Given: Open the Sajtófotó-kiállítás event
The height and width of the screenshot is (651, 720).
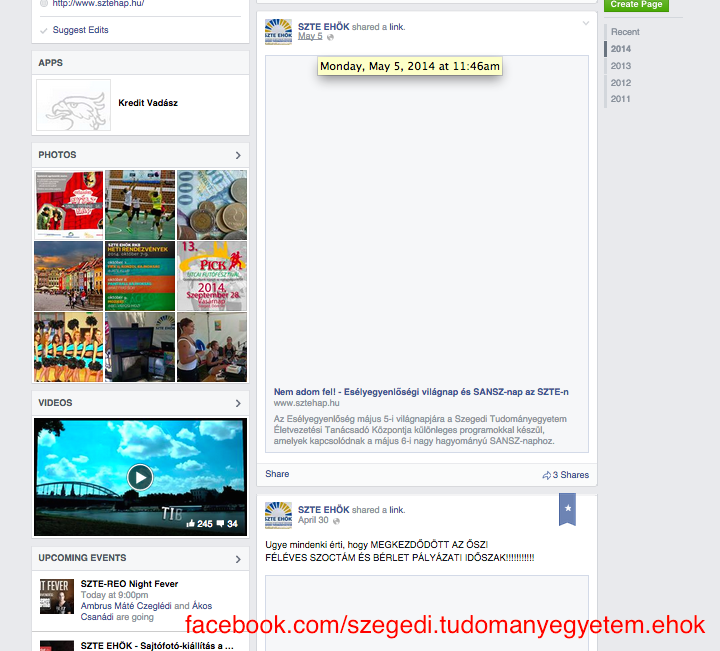Looking at the screenshot, I should [157, 645].
